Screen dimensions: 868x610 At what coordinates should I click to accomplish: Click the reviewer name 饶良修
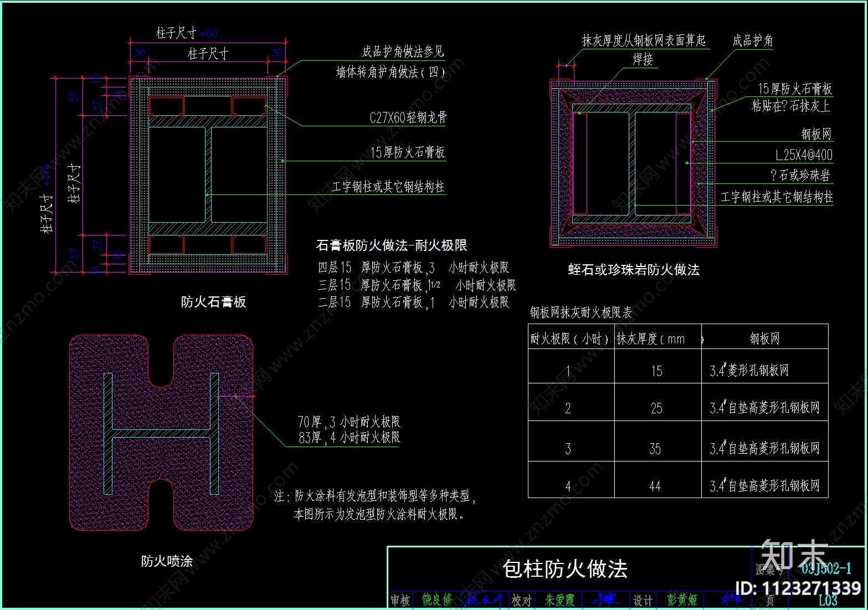(435, 599)
